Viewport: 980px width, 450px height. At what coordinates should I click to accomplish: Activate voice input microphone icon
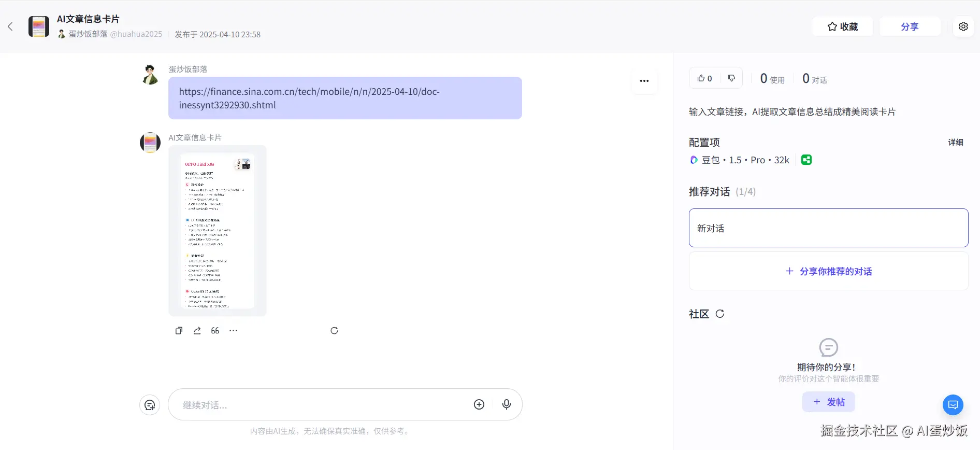[x=507, y=405]
